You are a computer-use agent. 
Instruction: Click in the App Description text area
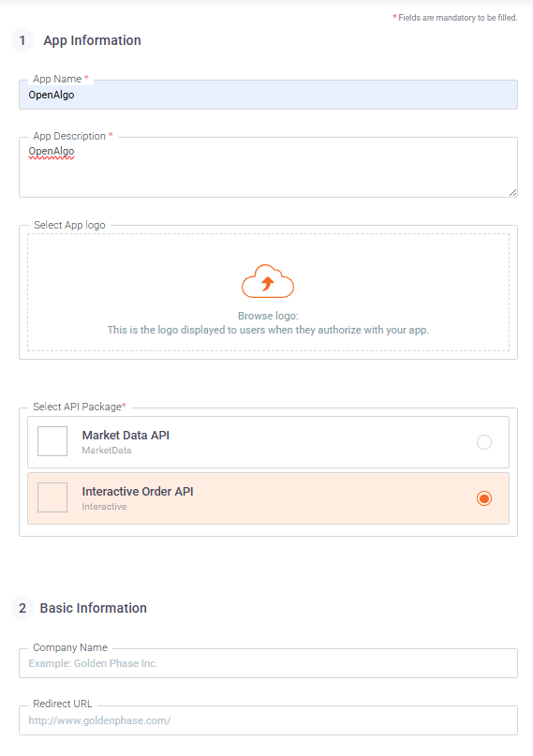click(269, 168)
